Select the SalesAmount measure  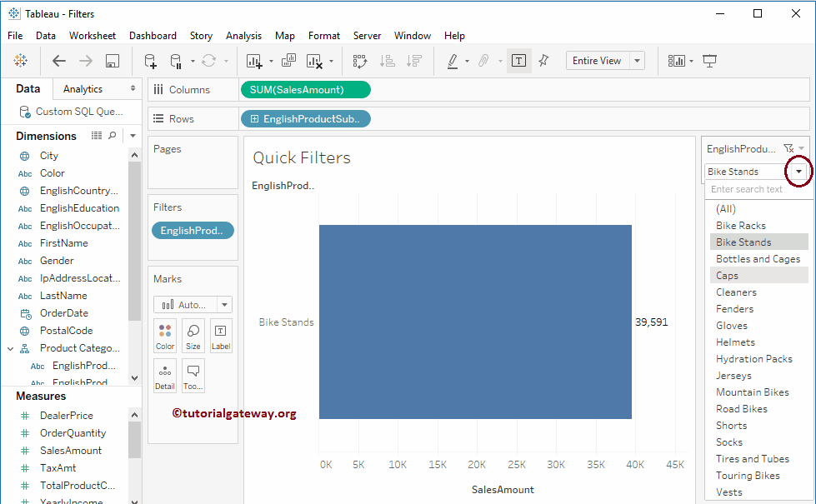coord(71,451)
